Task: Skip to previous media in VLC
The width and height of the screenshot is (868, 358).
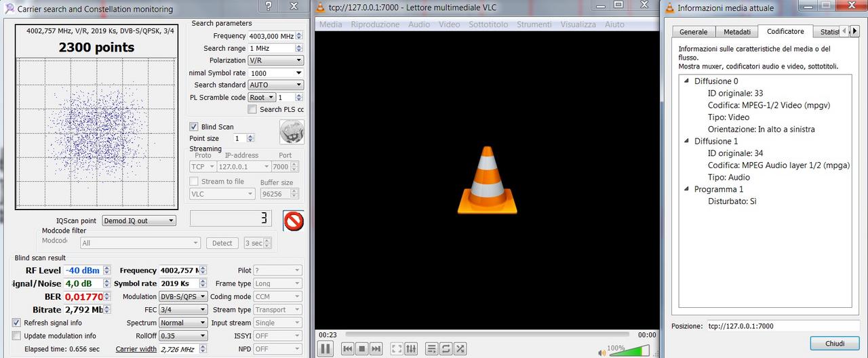Action: pos(347,349)
